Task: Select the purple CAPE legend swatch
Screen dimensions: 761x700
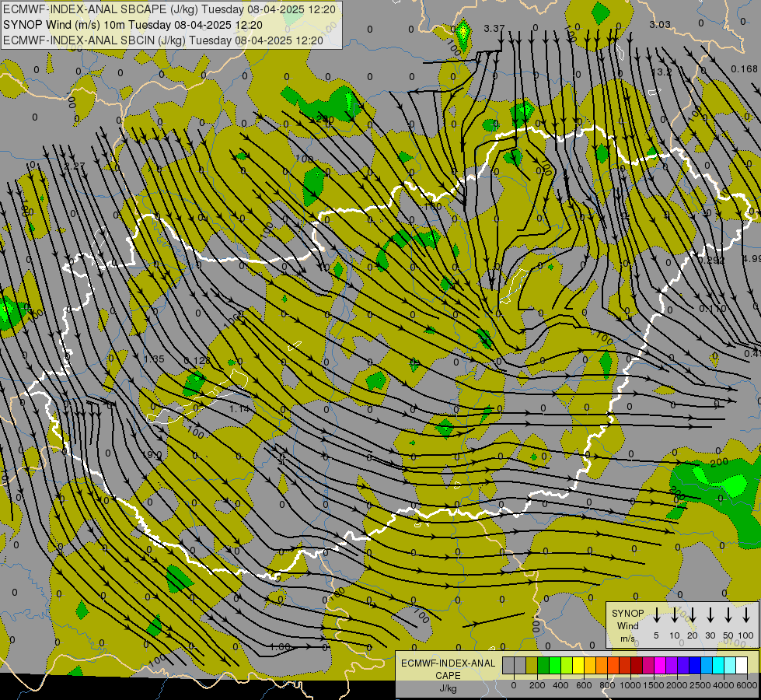Action: 672,665
